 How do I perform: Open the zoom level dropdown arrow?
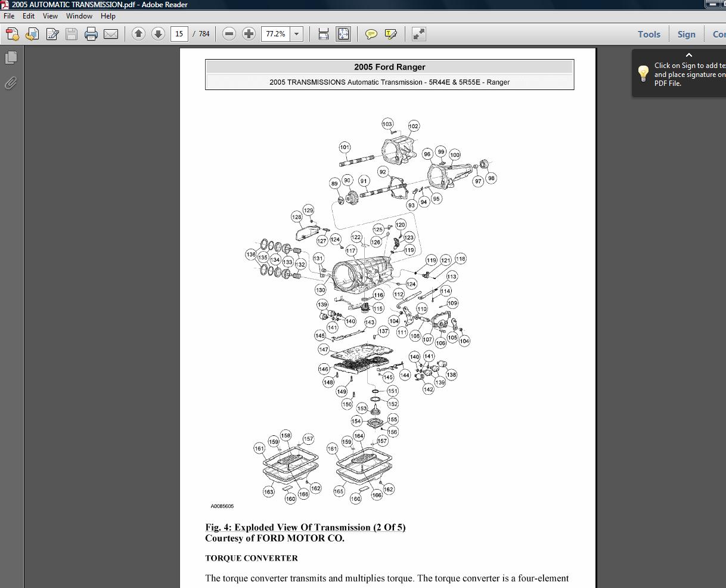click(296, 34)
